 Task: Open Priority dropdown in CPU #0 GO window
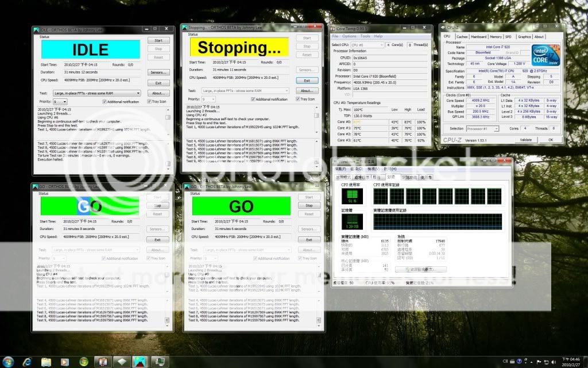pos(210,258)
